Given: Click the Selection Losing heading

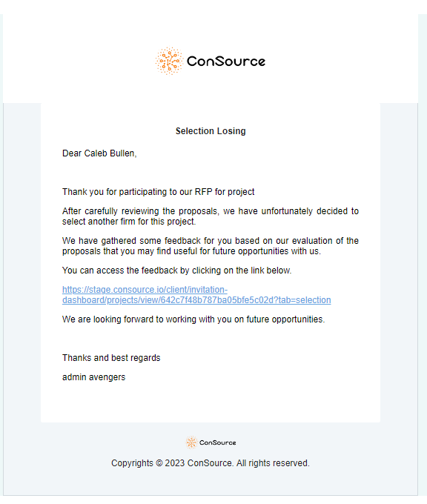Looking at the screenshot, I should pyautogui.click(x=211, y=131).
